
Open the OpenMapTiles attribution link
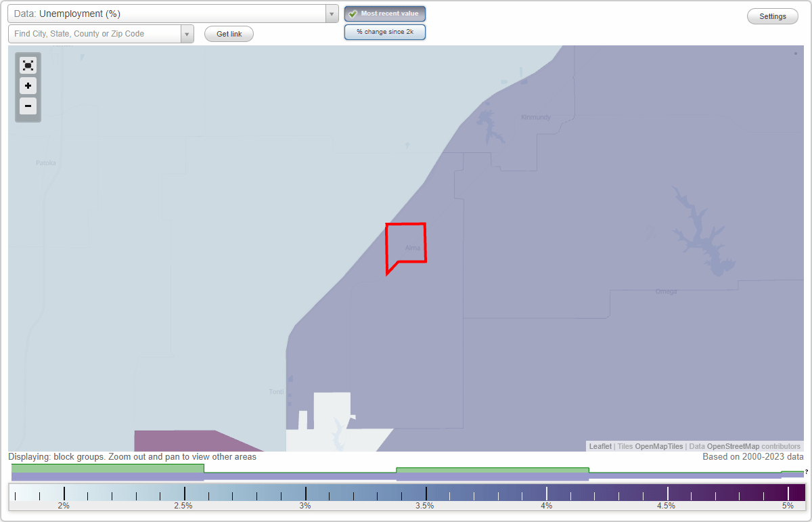pyautogui.click(x=659, y=446)
